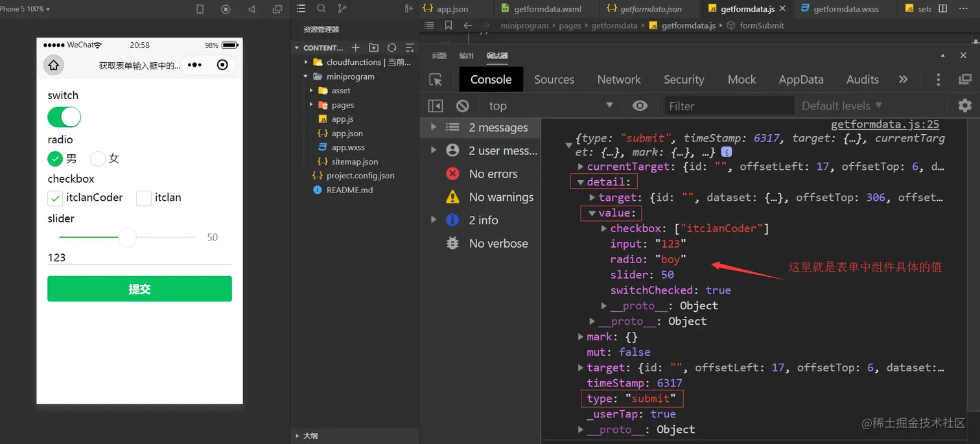This screenshot has height=444, width=980.
Task: Open the getformdata.js:25 source link
Action: point(885,124)
